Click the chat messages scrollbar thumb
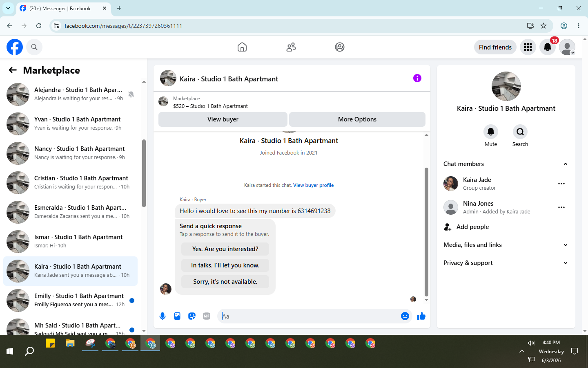The image size is (588, 368). pos(426,232)
